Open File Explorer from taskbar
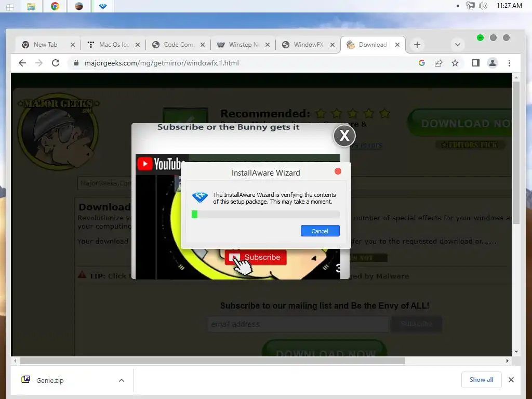Screen dimensions: 532x399 (x=31, y=6)
